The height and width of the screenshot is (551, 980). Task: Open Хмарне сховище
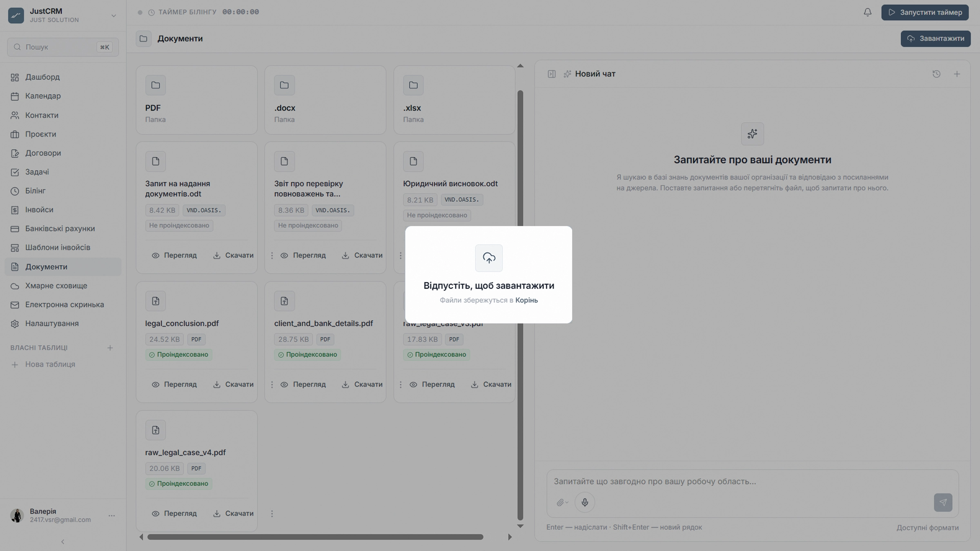(x=63, y=286)
